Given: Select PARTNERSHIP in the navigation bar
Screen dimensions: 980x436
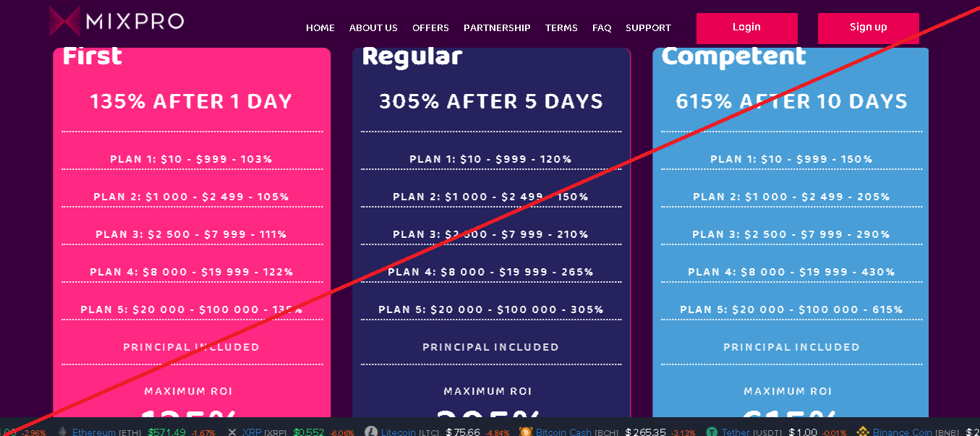Looking at the screenshot, I should pos(497,28).
